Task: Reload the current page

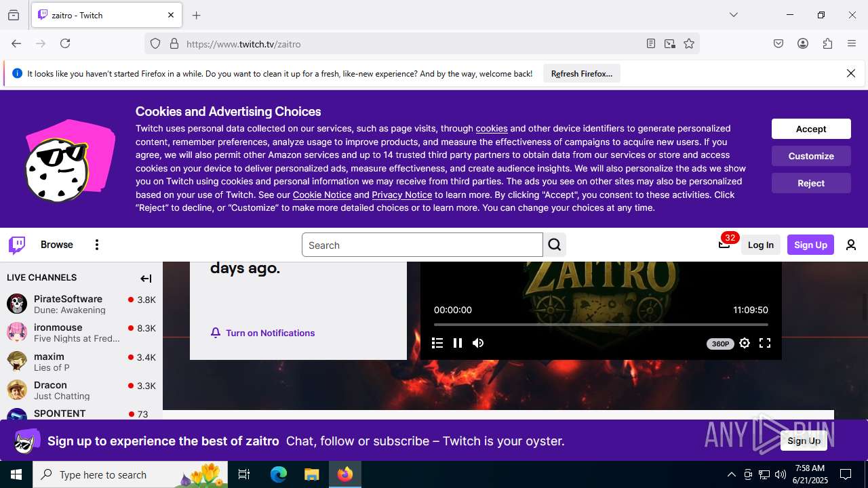Action: (x=65, y=43)
